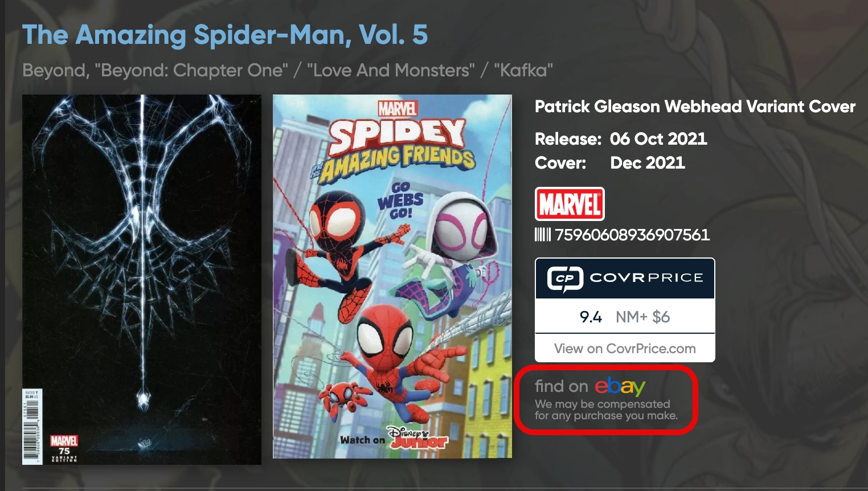Open View on CovrPrice.com link

(x=625, y=349)
